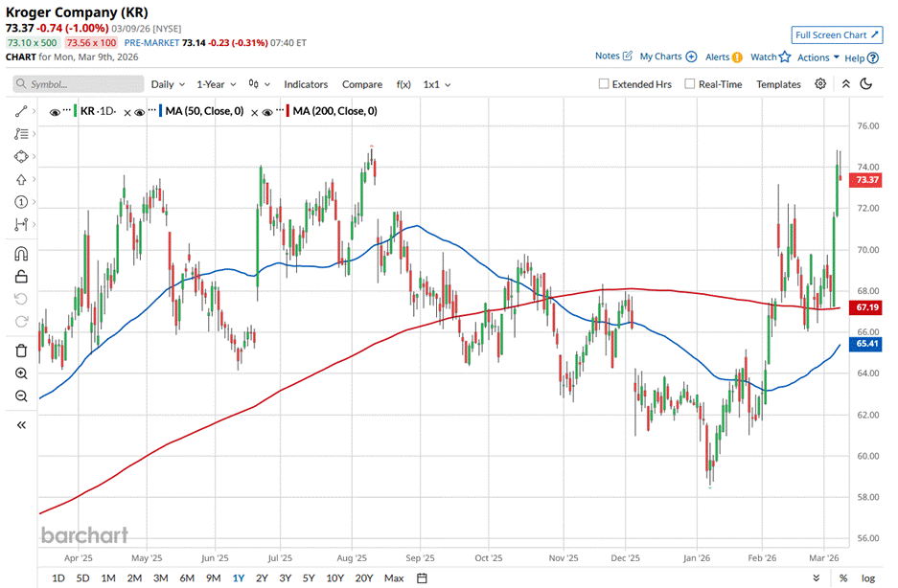898x588 pixels.
Task: Click the My Charts link
Action: (x=660, y=57)
